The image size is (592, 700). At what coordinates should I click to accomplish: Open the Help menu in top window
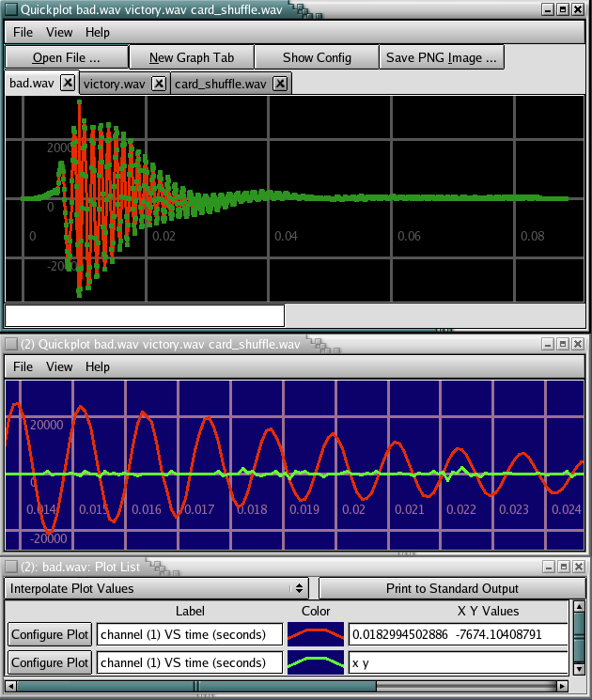[98, 32]
